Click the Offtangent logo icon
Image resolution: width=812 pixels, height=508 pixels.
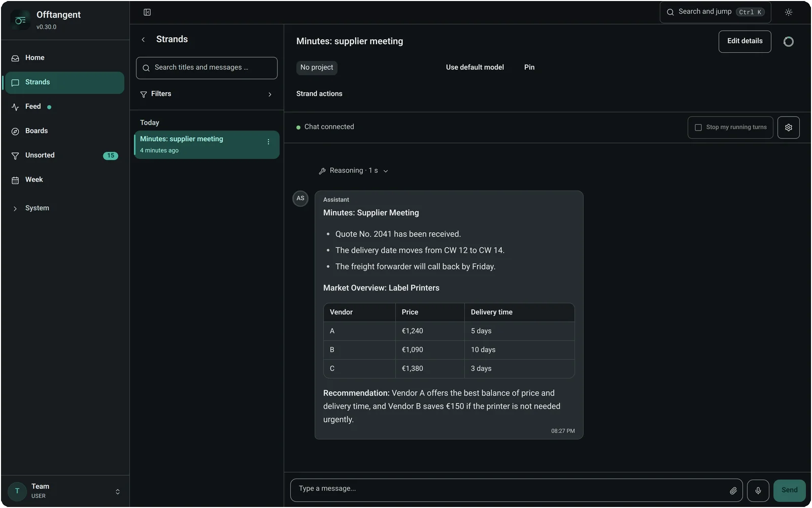[x=20, y=20]
